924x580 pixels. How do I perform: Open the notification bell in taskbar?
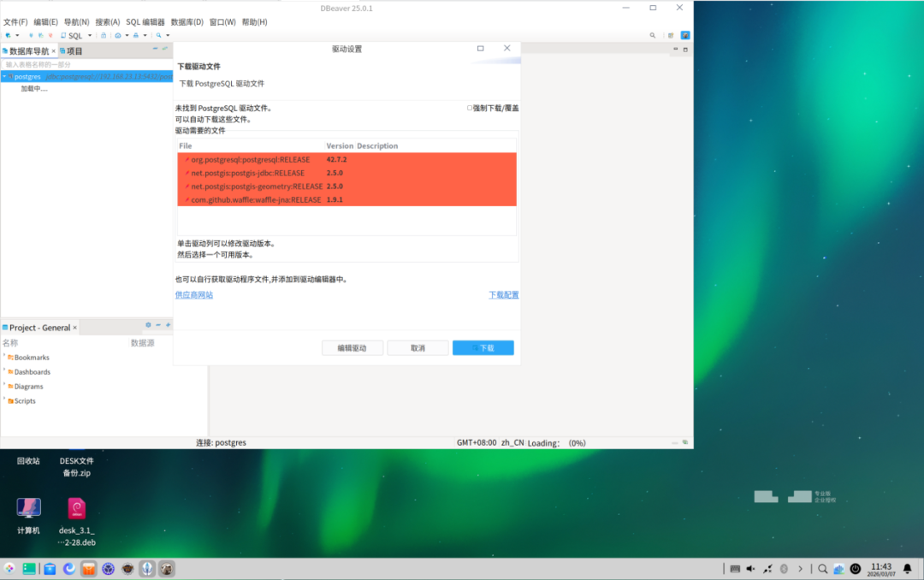pos(908,569)
